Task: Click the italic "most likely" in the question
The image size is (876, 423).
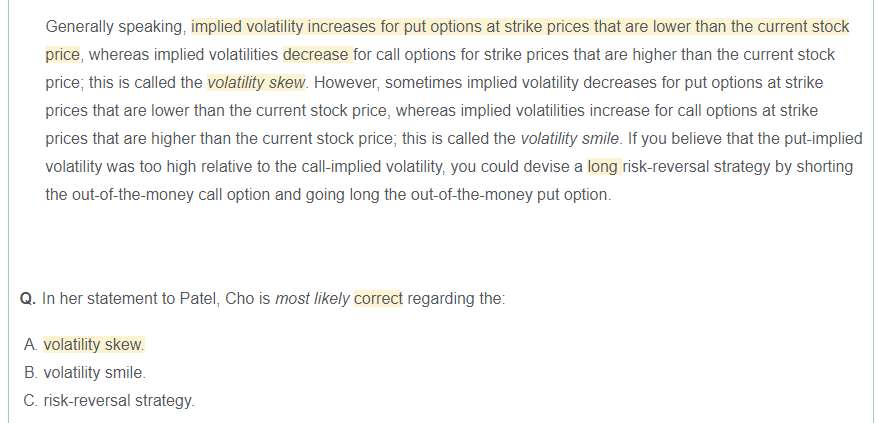Action: pyautogui.click(x=312, y=299)
